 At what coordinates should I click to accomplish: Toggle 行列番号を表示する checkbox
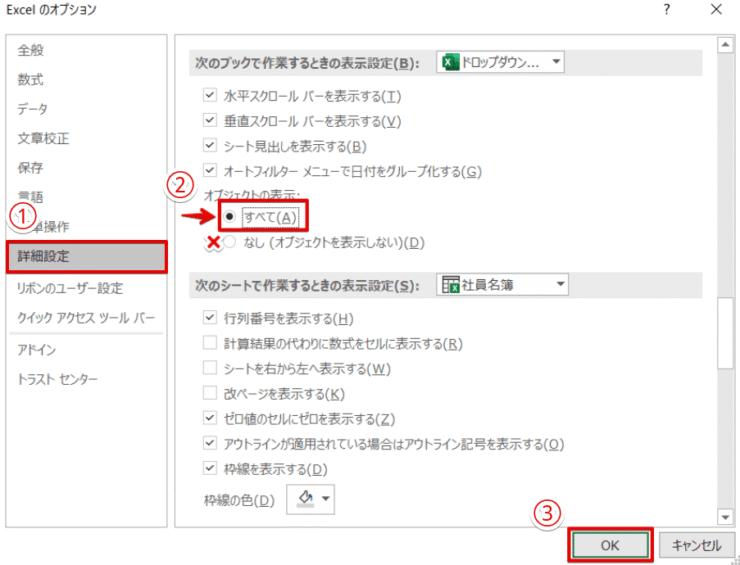(x=210, y=318)
